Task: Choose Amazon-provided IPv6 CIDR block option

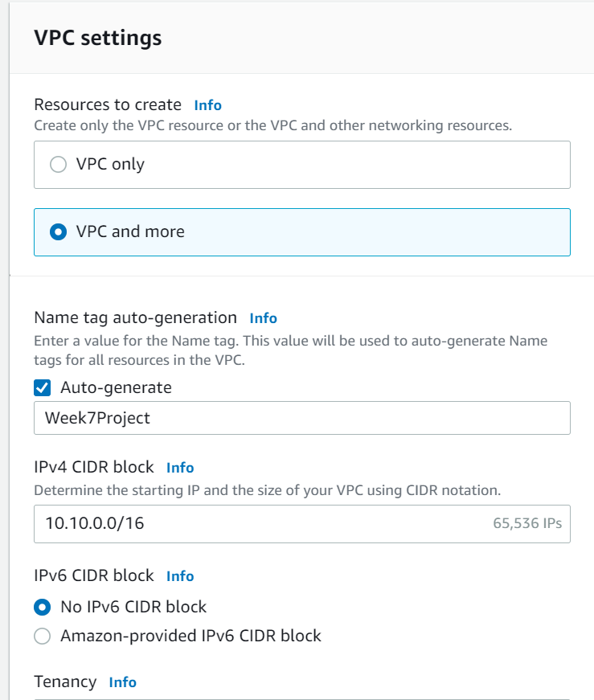Action: coord(42,637)
